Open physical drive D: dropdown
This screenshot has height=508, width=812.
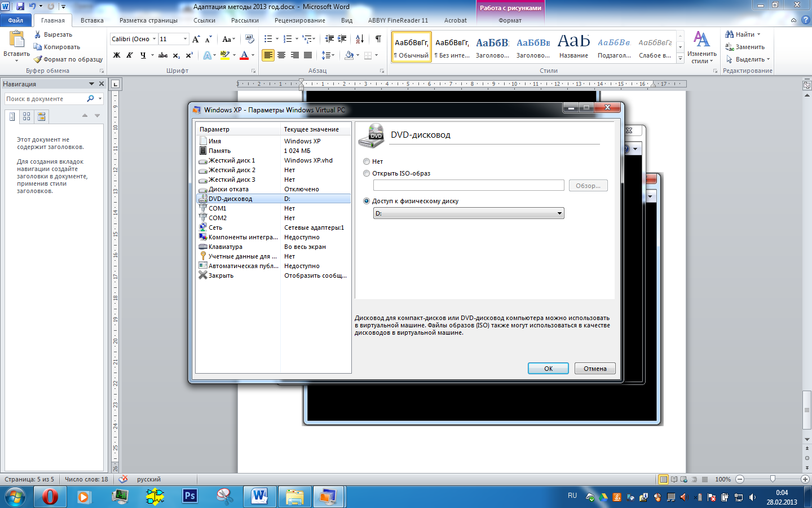coord(469,213)
